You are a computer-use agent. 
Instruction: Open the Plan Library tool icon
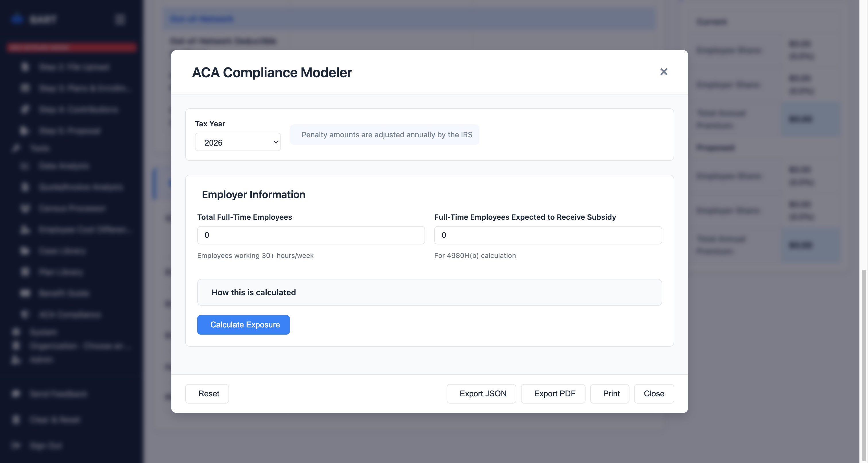25,272
